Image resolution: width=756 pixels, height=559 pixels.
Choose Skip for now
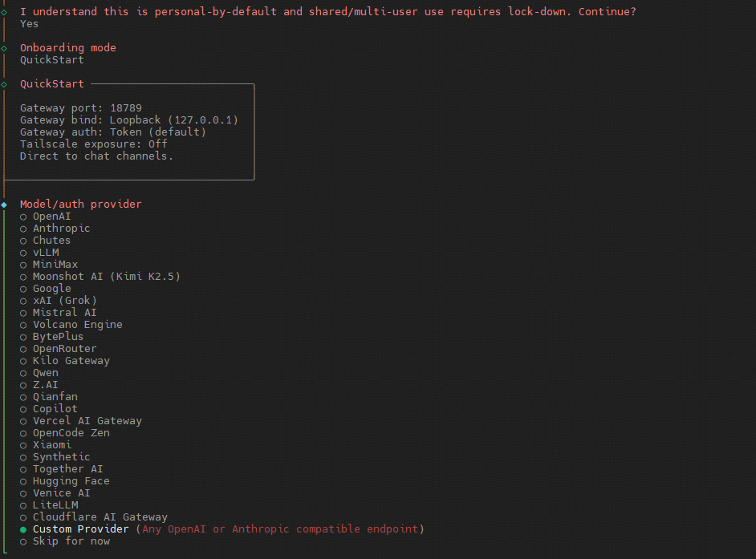tap(71, 541)
